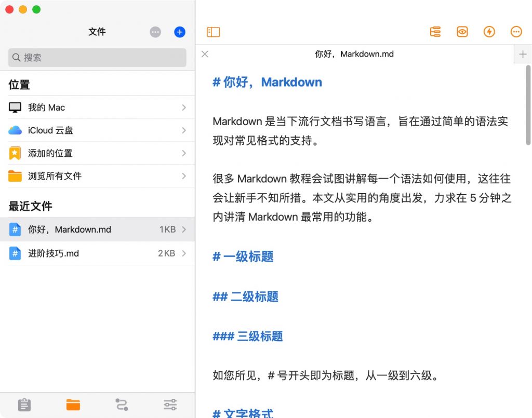Switch to the clipboard tab icon
Screen dimensions: 532x418
click(24, 405)
